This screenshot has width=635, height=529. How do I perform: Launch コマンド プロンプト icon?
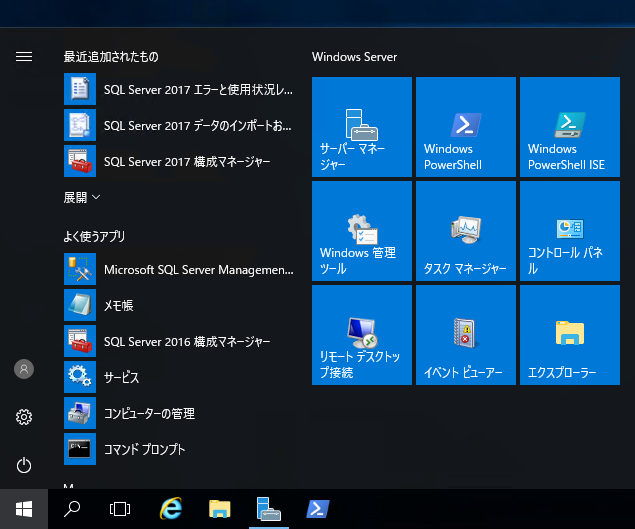coord(80,449)
